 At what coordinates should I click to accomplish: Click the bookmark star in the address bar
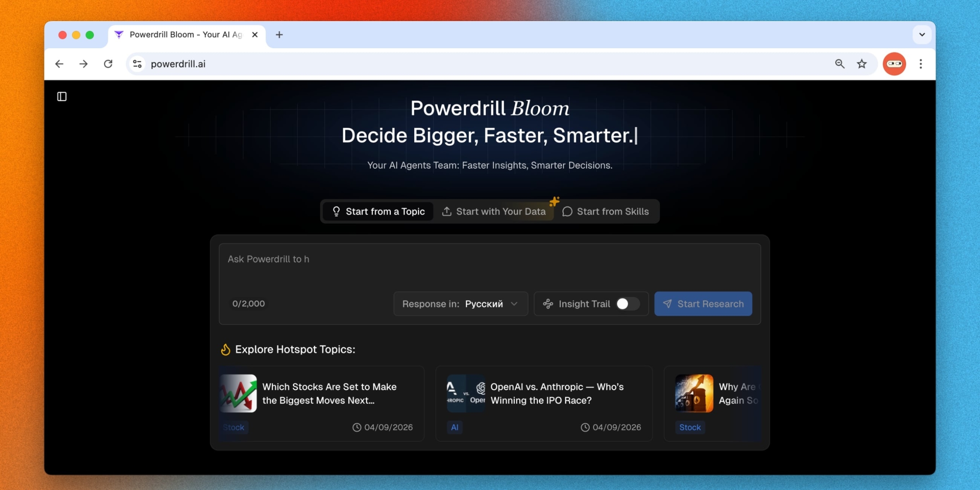(862, 64)
